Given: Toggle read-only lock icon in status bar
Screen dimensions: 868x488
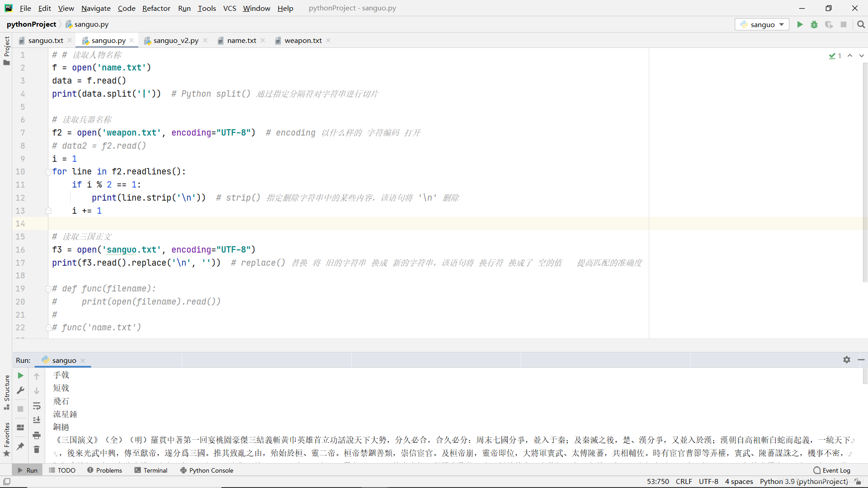Looking at the screenshot, I should pyautogui.click(x=858, y=482).
